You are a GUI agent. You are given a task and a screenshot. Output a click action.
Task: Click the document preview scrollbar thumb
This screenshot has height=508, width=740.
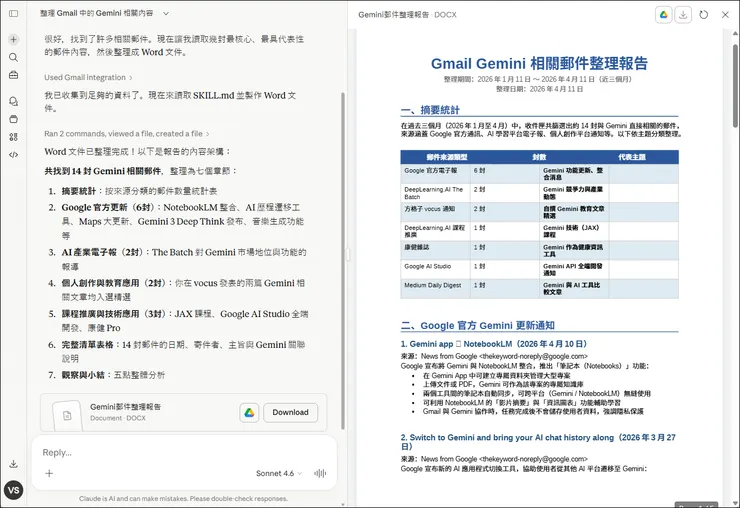coord(735,85)
